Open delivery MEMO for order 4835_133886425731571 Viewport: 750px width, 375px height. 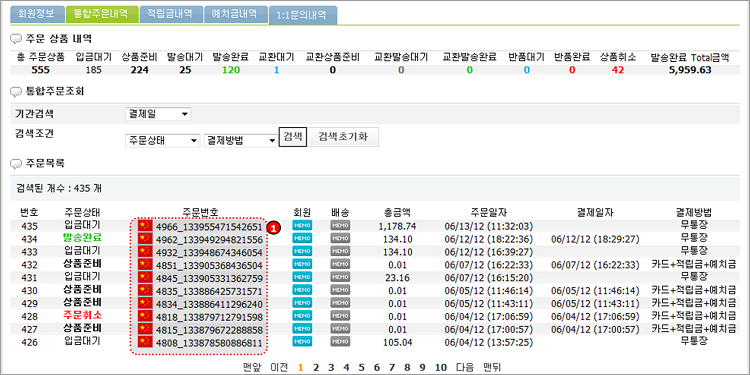(340, 290)
